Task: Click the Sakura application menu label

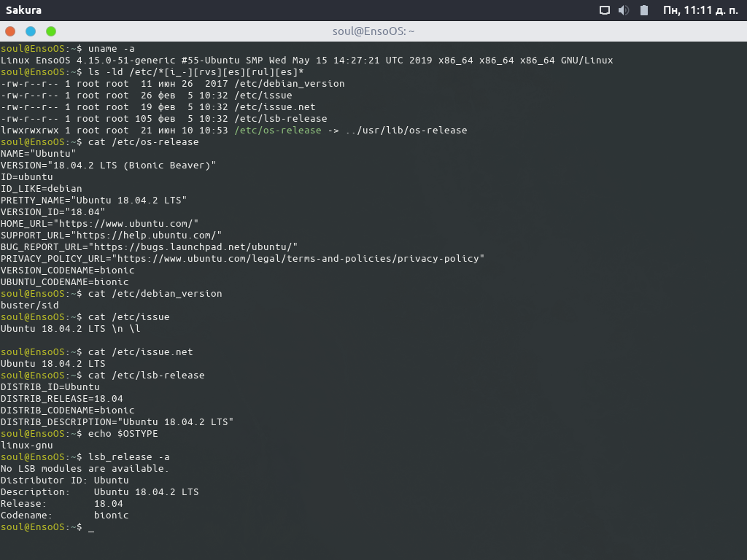Action: 23,10
